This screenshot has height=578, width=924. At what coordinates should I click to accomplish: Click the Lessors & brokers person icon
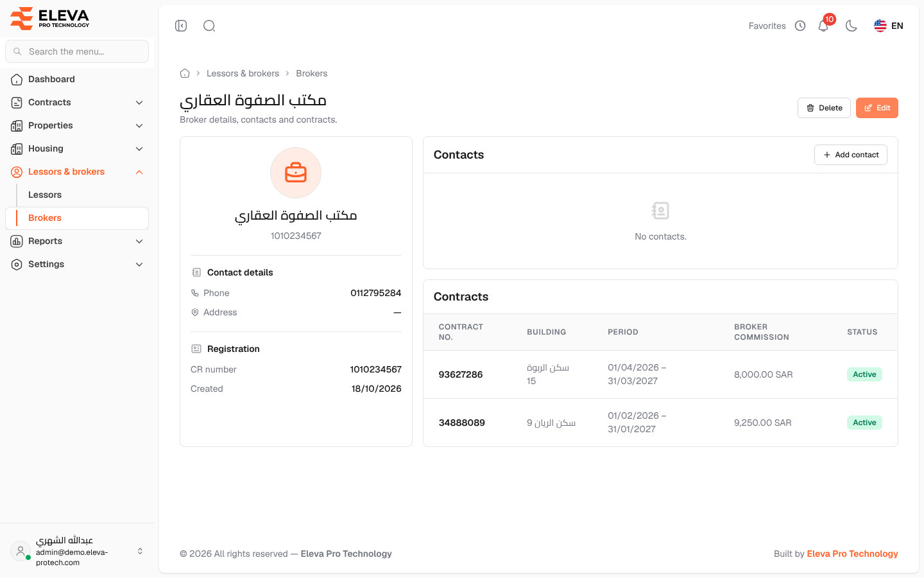click(17, 172)
